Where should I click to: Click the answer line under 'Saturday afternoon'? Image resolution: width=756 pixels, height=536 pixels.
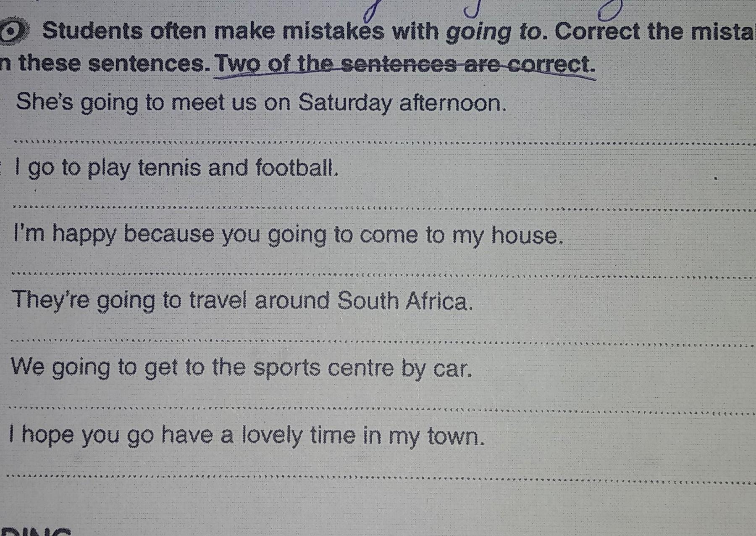[384, 142]
